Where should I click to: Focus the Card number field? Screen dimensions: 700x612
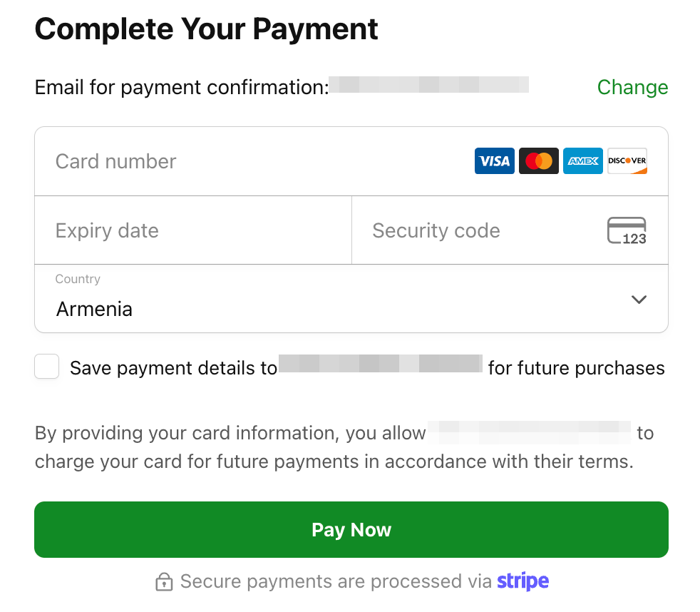(x=249, y=161)
